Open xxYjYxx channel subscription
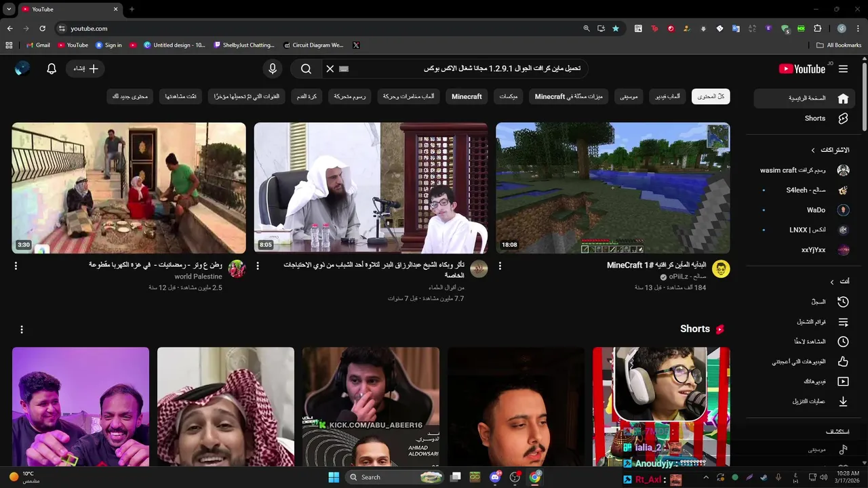868x488 pixels. tap(805, 250)
